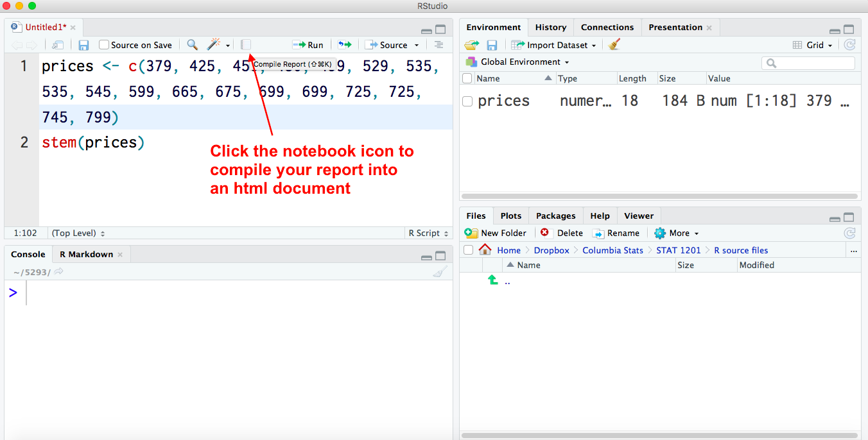Re-run the previous code region icon
Image resolution: width=868 pixels, height=440 pixels.
pos(345,45)
